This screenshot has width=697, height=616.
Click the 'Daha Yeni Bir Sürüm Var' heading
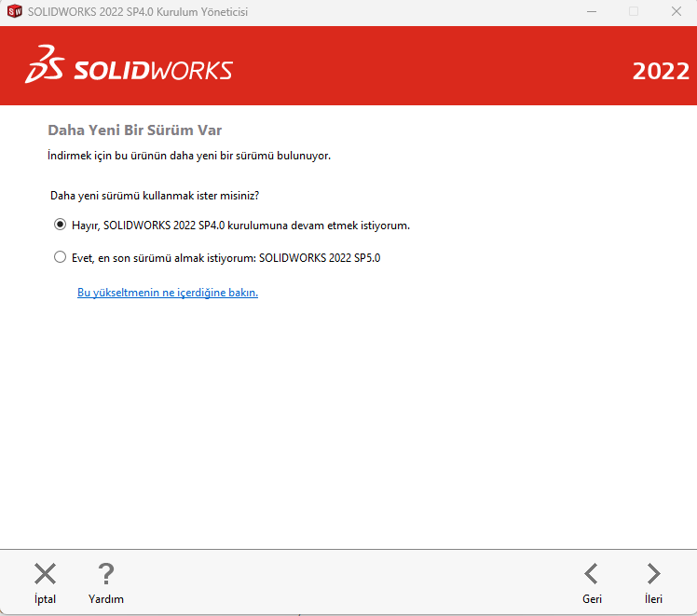pyautogui.click(x=135, y=130)
